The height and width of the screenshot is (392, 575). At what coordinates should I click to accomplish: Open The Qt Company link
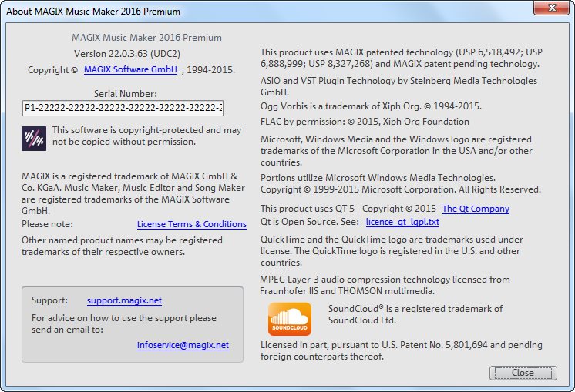click(x=476, y=209)
